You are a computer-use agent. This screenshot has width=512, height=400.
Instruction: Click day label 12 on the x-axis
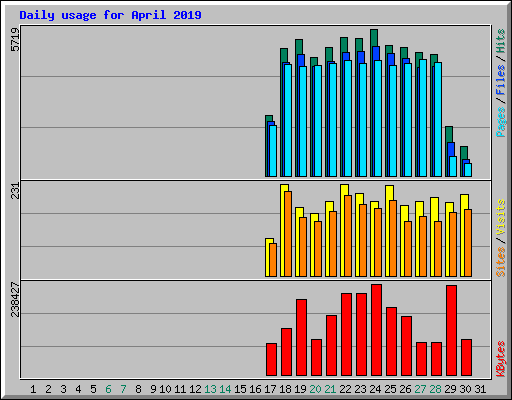[195, 389]
